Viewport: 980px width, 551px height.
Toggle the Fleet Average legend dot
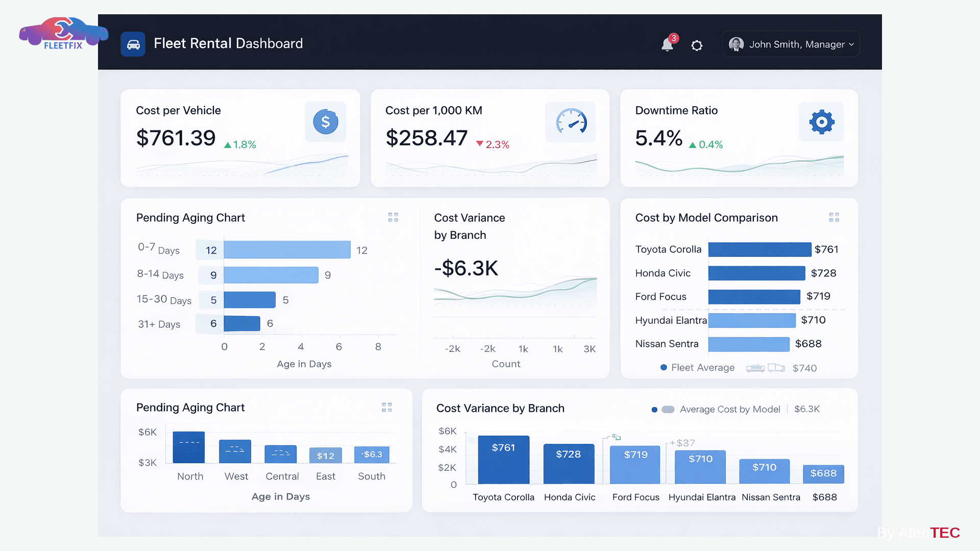coord(664,367)
